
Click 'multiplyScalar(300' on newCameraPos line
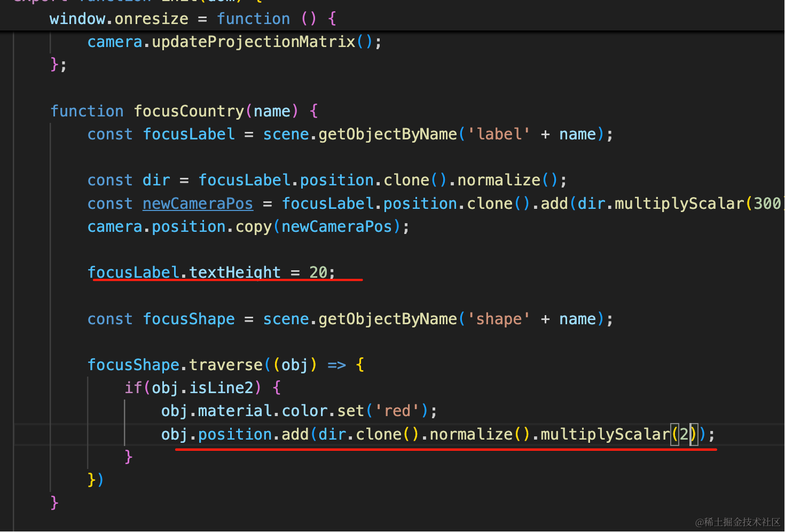click(x=698, y=204)
